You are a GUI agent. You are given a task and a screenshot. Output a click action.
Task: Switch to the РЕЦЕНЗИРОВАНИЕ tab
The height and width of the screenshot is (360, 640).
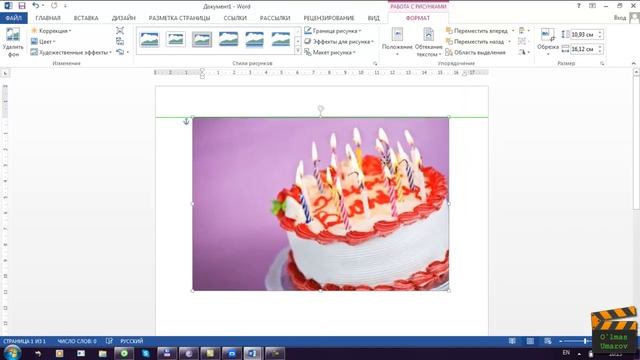(329, 18)
